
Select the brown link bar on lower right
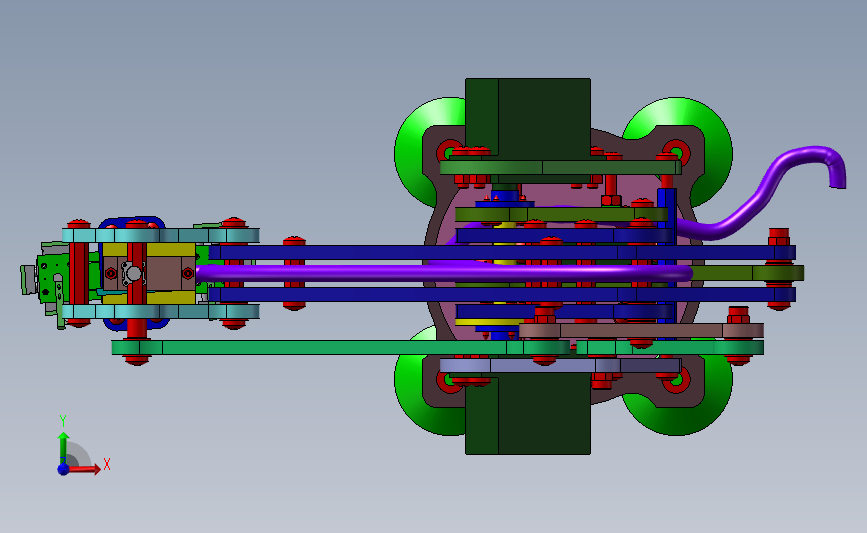(641, 331)
